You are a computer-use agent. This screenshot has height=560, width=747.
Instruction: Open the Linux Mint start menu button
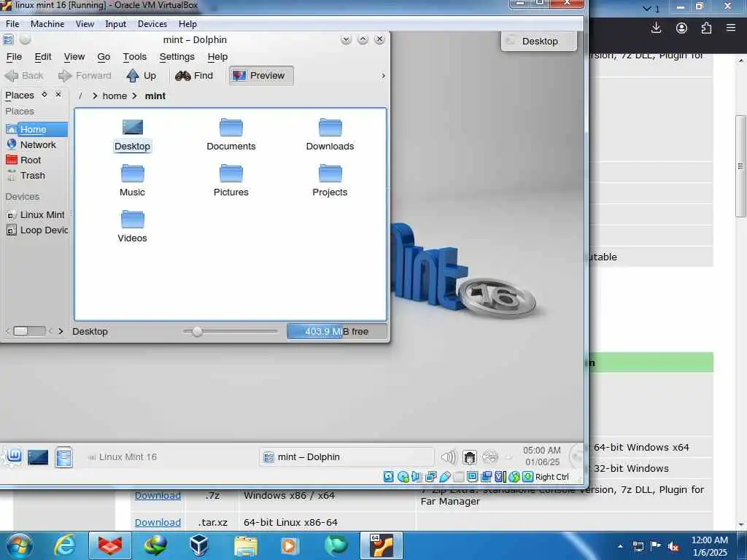point(13,457)
